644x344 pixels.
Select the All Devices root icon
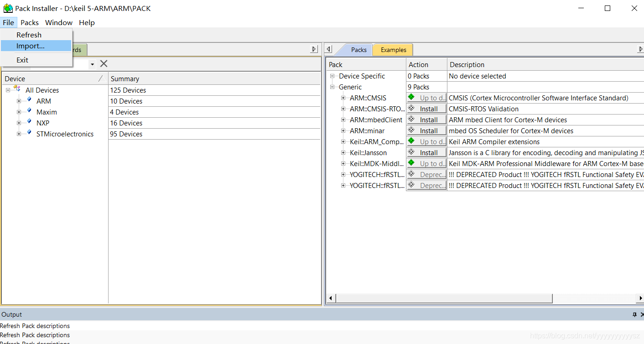[x=17, y=89]
